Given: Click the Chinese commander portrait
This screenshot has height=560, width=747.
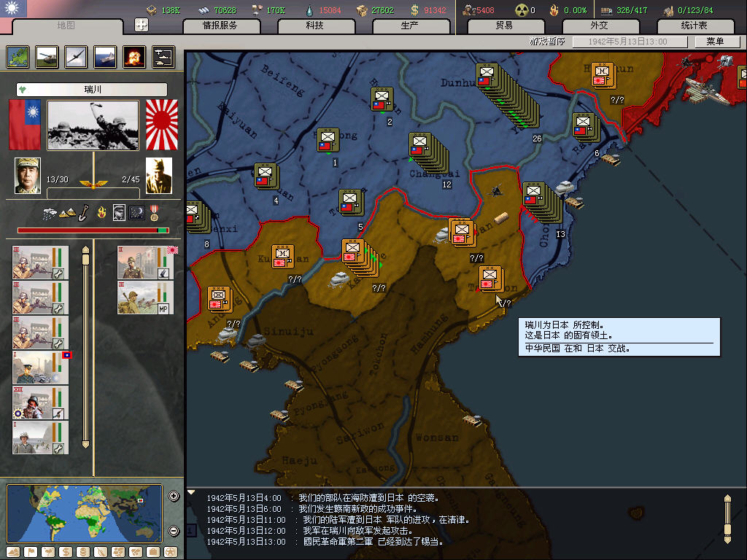Looking at the screenshot, I should [28, 176].
